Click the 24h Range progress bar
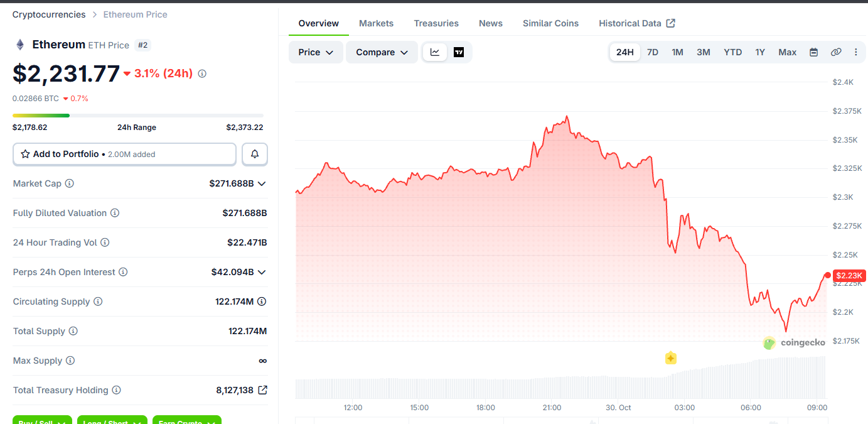Image resolution: width=868 pixels, height=424 pixels. [x=138, y=116]
